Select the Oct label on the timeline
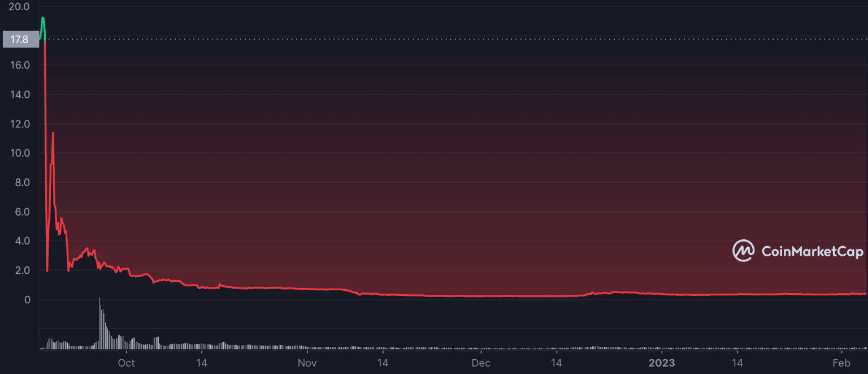This screenshot has height=374, width=868. click(126, 363)
